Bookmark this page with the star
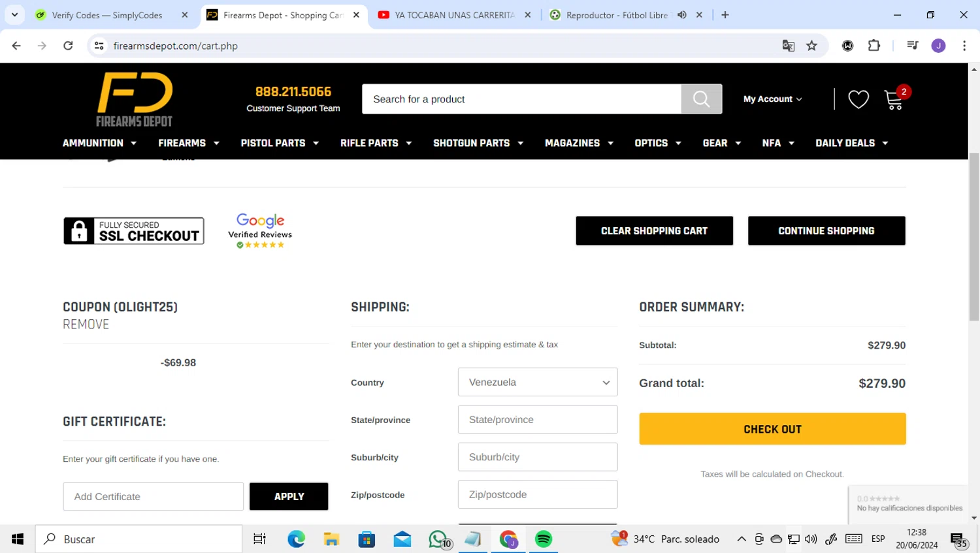980x553 pixels. [x=811, y=46]
